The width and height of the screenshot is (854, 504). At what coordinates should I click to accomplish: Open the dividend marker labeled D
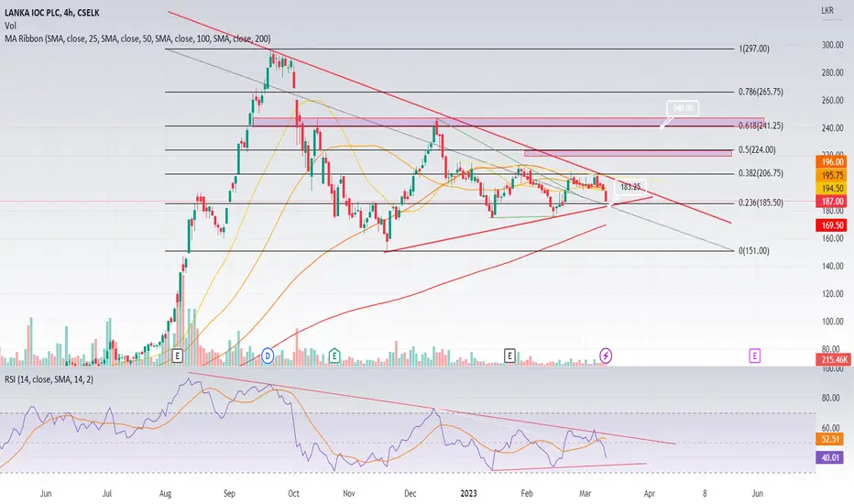[x=267, y=356]
